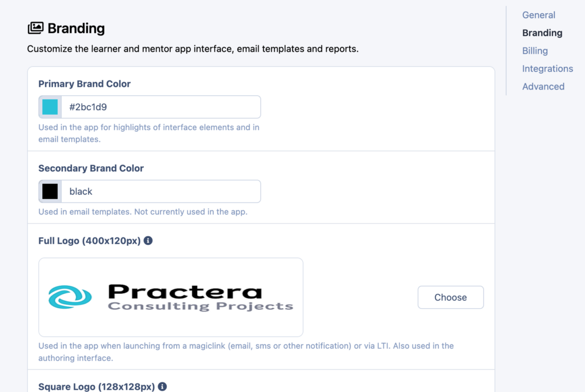Show info tooltip for Square Logo
585x392 pixels.
(162, 387)
